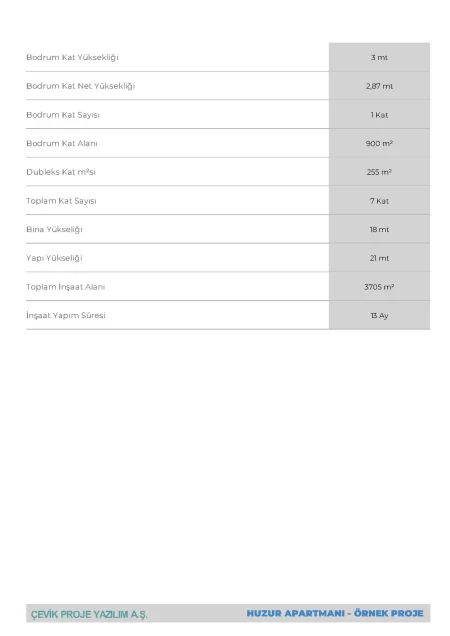Click the Bodrum Kat Yüksekliği label
Image resolution: width=450 pixels, height=636 pixels.
[72, 57]
